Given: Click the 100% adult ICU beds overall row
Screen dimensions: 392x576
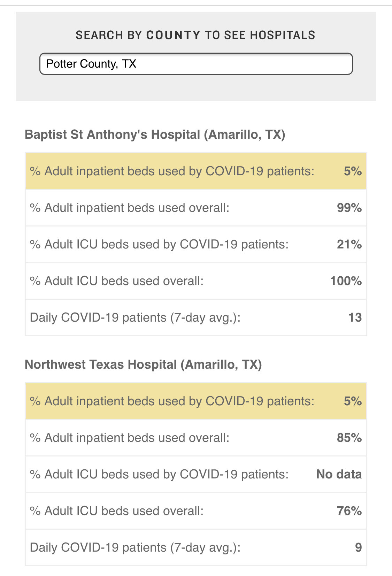Looking at the screenshot, I should tap(196, 281).
